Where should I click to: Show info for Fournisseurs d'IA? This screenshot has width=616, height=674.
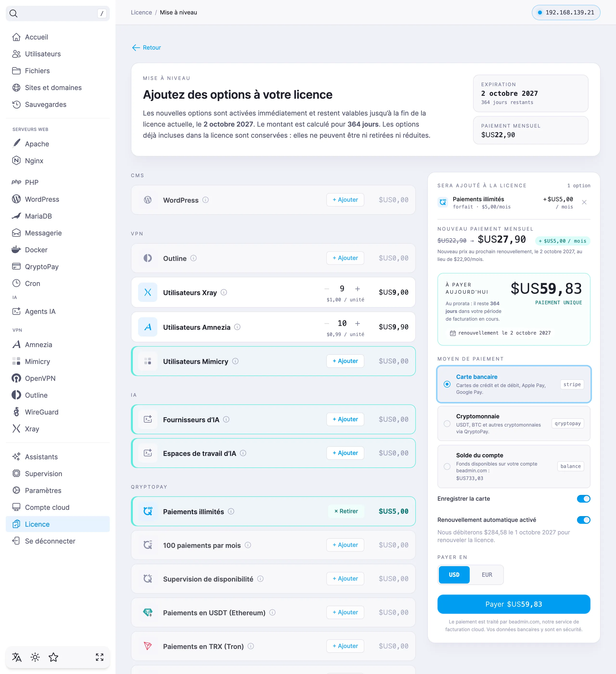click(x=226, y=419)
